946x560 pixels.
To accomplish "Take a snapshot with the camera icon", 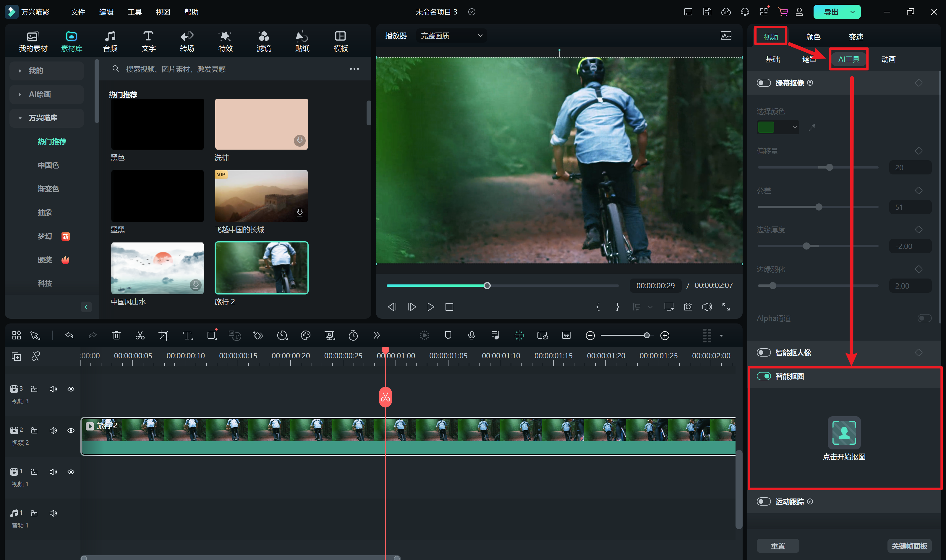I will coord(688,307).
